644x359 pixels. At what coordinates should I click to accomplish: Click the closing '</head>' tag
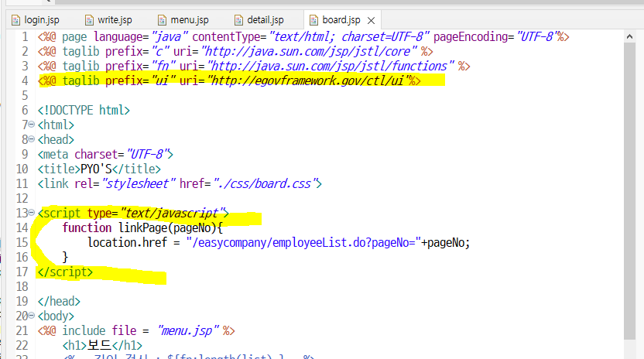coord(59,302)
